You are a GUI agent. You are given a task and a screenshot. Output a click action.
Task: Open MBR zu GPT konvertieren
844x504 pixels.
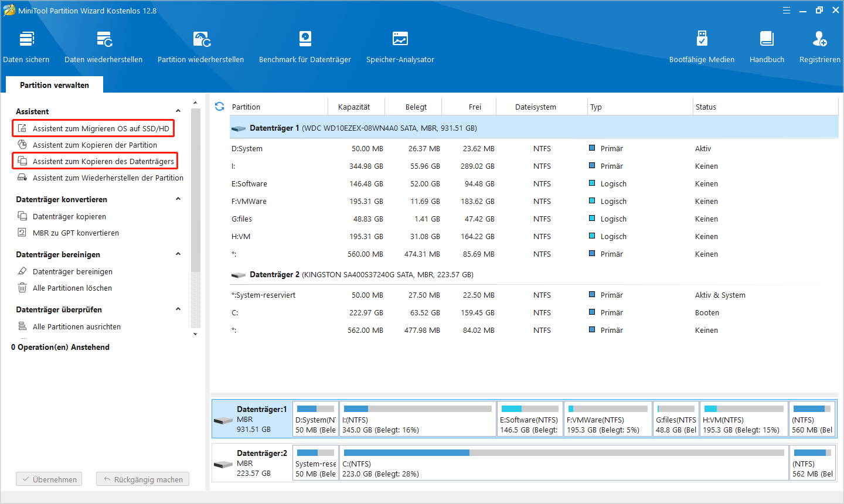[76, 233]
